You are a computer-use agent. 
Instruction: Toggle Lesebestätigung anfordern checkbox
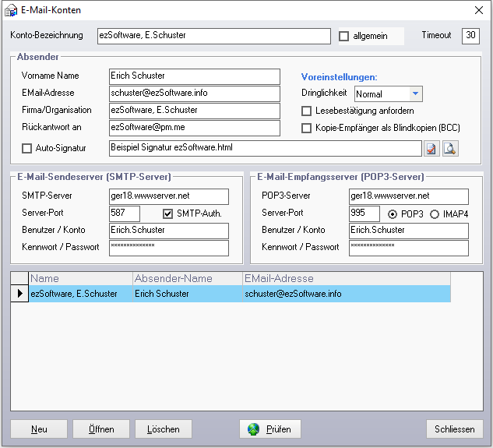(x=307, y=111)
